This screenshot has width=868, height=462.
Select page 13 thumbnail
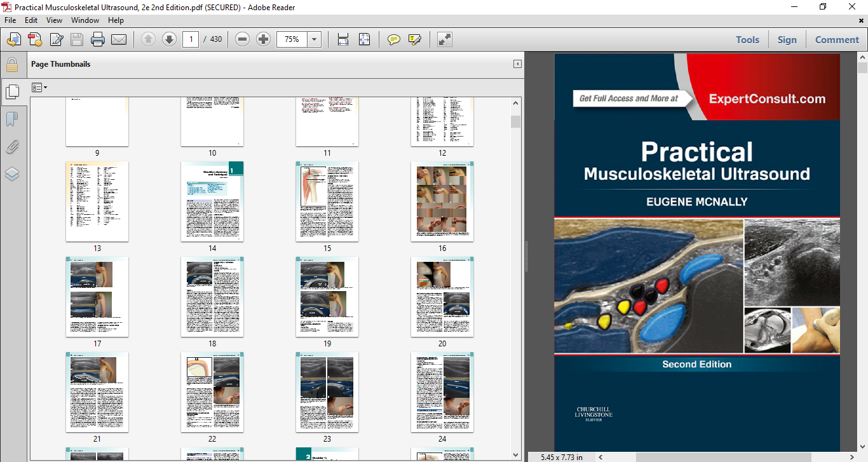click(x=97, y=201)
